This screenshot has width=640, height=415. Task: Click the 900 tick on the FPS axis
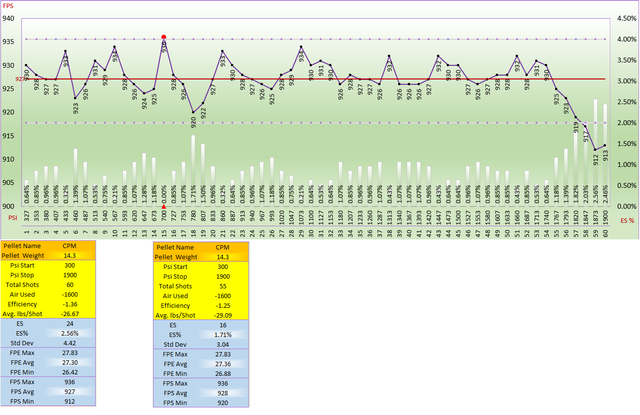[8, 206]
